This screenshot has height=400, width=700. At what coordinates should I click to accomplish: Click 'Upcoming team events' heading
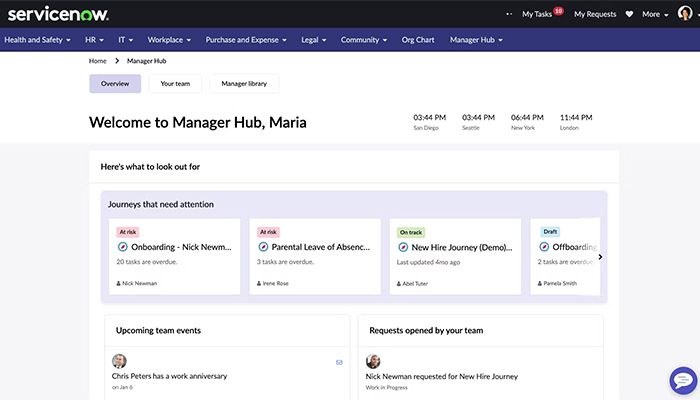coord(158,330)
